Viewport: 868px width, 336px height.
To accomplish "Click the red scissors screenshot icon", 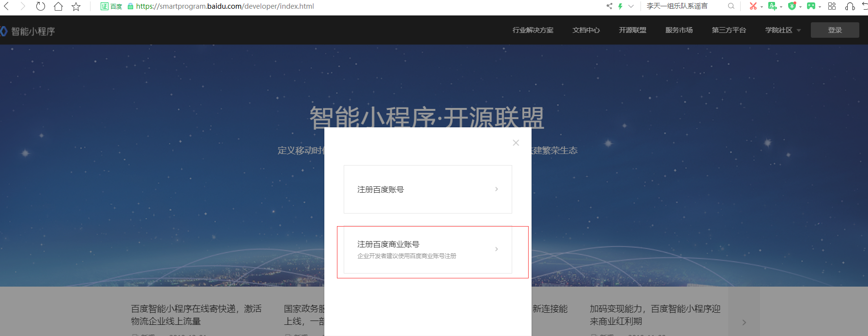I will (753, 6).
